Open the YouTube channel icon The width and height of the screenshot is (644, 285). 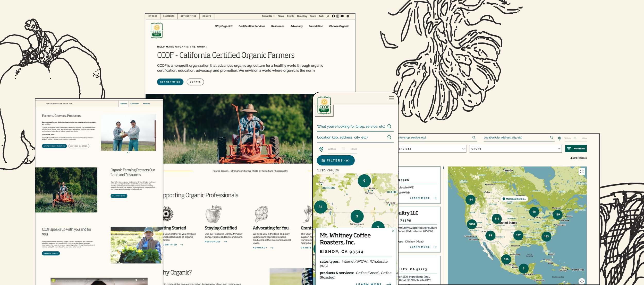click(342, 16)
